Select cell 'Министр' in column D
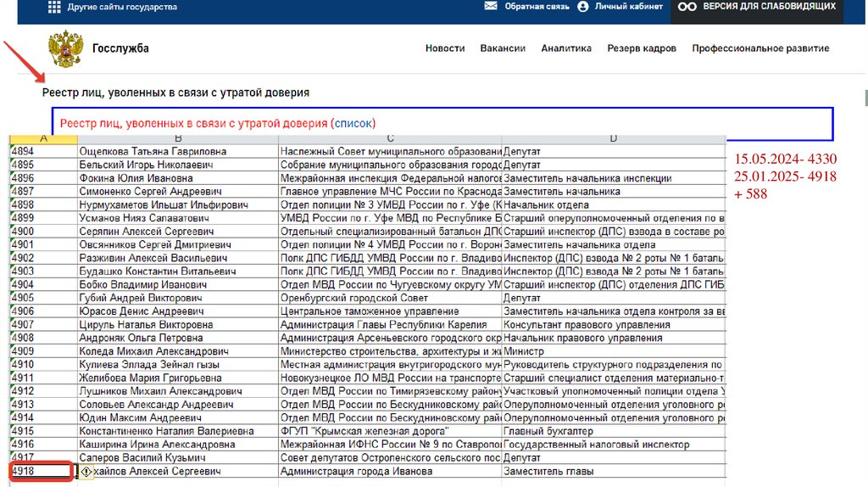 [x=614, y=350]
